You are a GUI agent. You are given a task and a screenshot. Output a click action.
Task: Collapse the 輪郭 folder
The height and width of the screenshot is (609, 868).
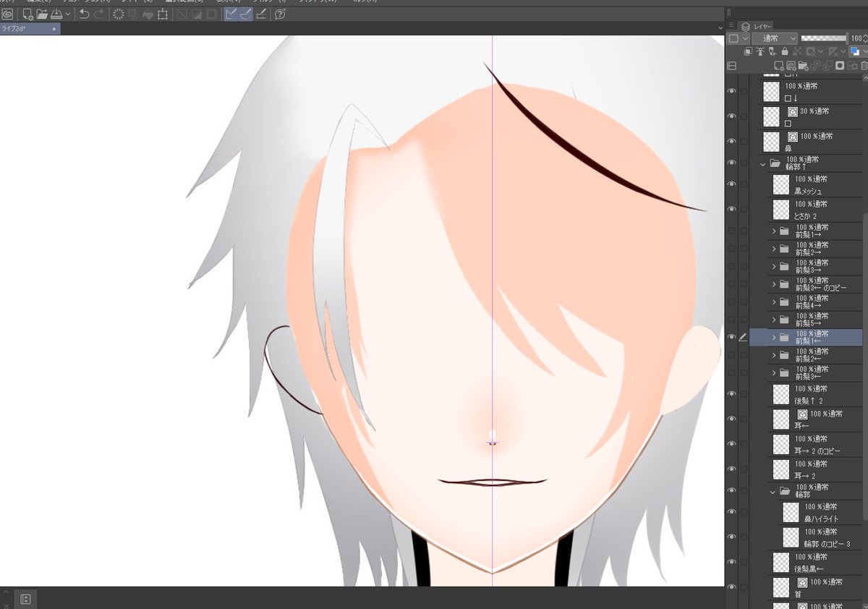(x=773, y=491)
